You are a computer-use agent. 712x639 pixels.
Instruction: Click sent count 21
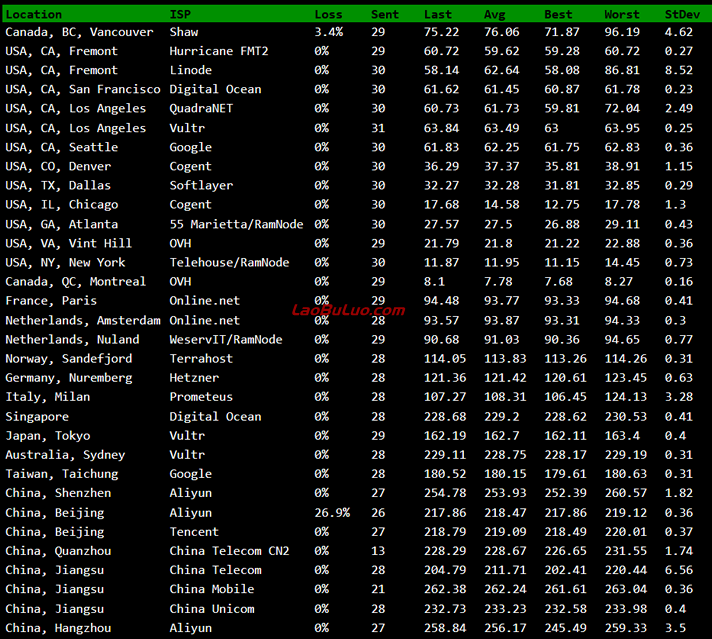pos(378,589)
